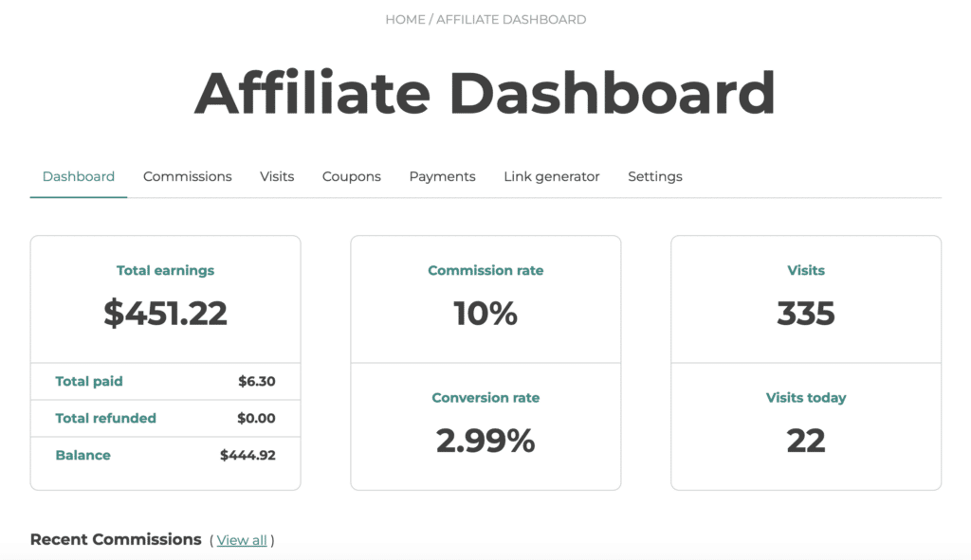Image resolution: width=971 pixels, height=560 pixels.
Task: Click the Visits count 335
Action: [x=806, y=313]
